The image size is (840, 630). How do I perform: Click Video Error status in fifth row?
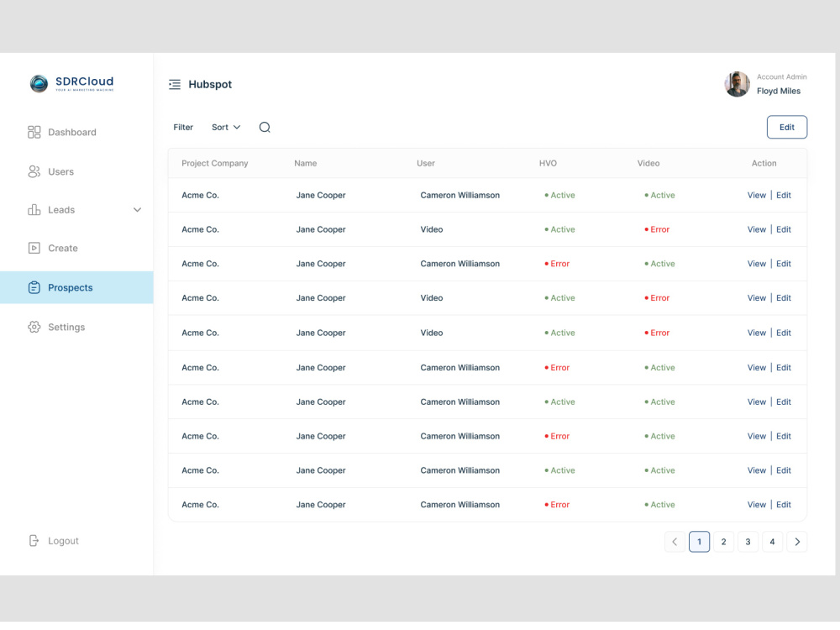657,333
